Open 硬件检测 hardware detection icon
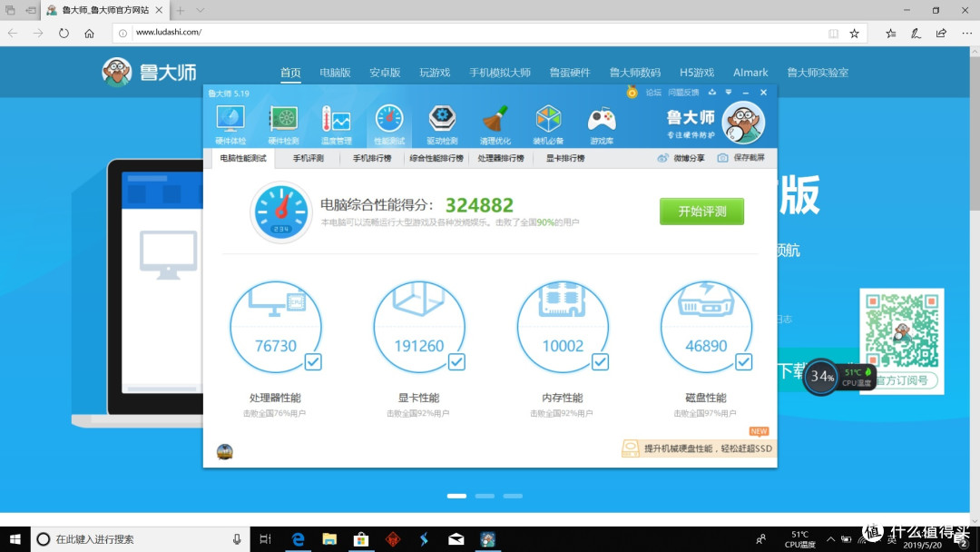Screen dimensions: 980x552 (283, 125)
